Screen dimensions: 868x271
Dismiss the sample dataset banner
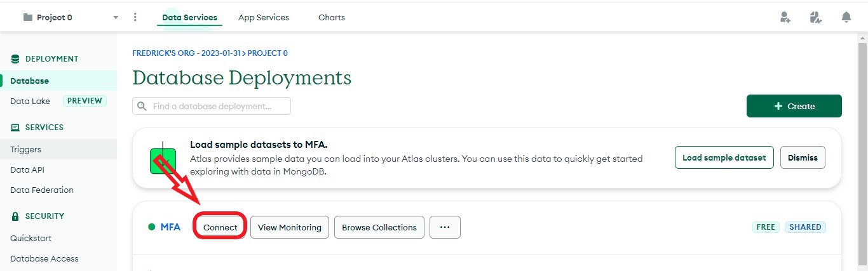pos(803,157)
